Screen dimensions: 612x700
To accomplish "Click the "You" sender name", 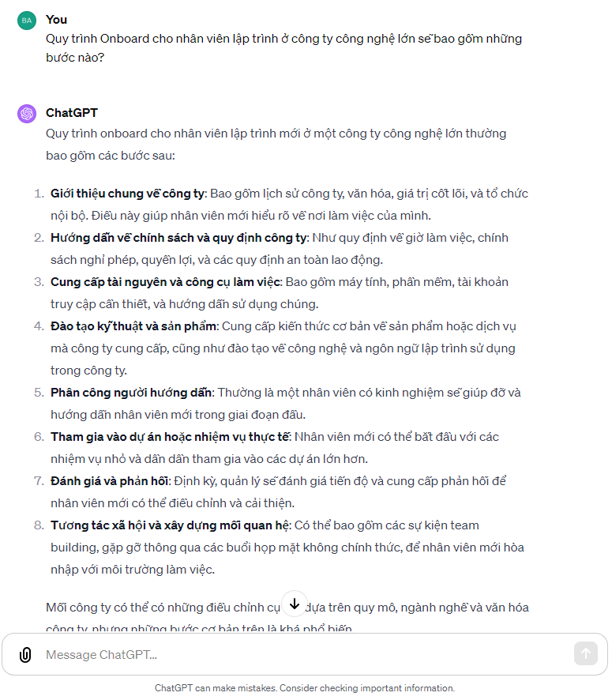I will [56, 19].
